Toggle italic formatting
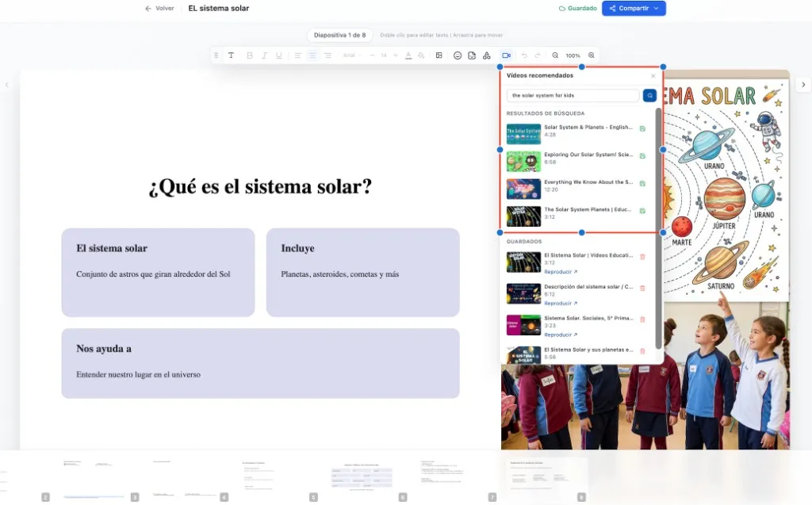Image resolution: width=812 pixels, height=505 pixels. [264, 55]
